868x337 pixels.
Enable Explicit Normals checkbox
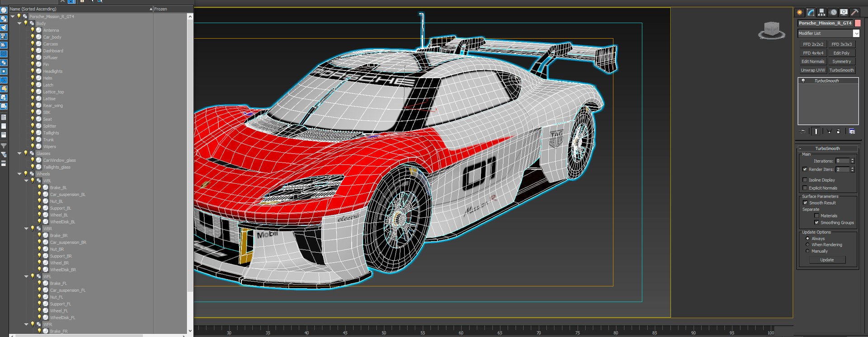click(805, 188)
